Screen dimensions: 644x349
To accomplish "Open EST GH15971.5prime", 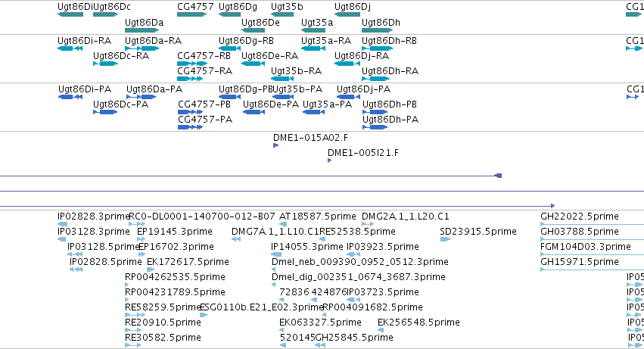I will pyautogui.click(x=580, y=262).
